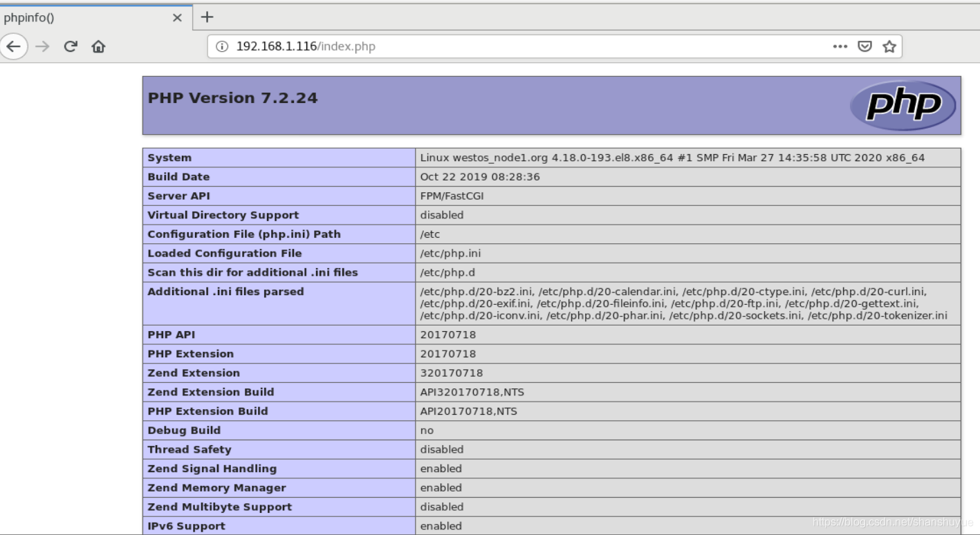The height and width of the screenshot is (535, 980).
Task: Click the Zend Extension Build label
Action: (x=211, y=392)
